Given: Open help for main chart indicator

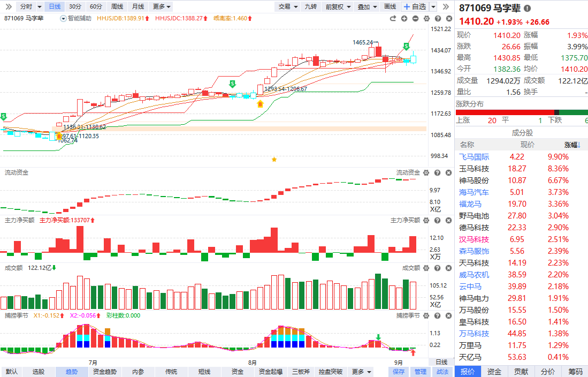Looking at the screenshot, I should tap(438, 18).
